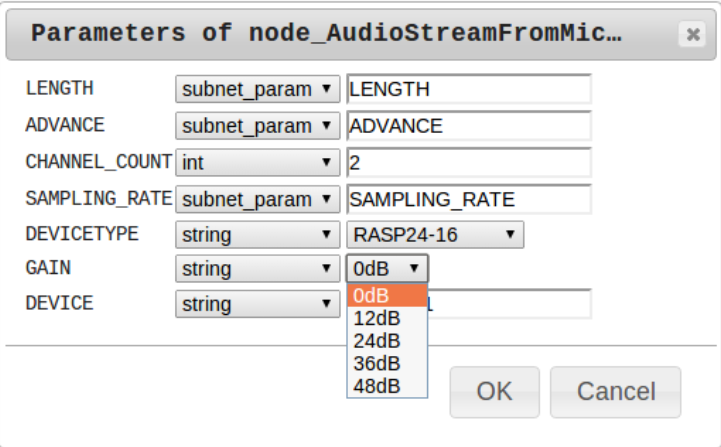This screenshot has width=721, height=447.
Task: Open the GAIN string type dropdown
Action: coord(257,269)
